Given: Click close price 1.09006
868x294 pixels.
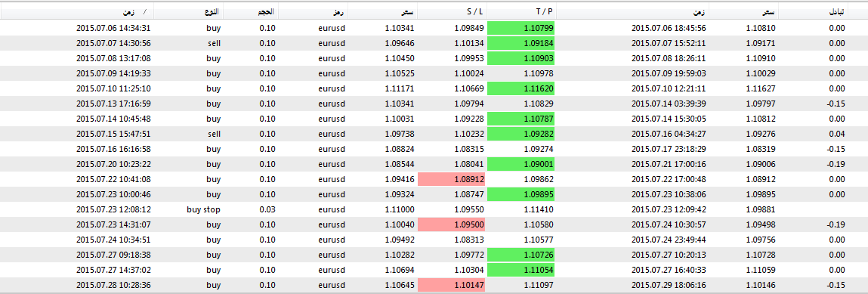Looking at the screenshot, I should click(760, 164).
